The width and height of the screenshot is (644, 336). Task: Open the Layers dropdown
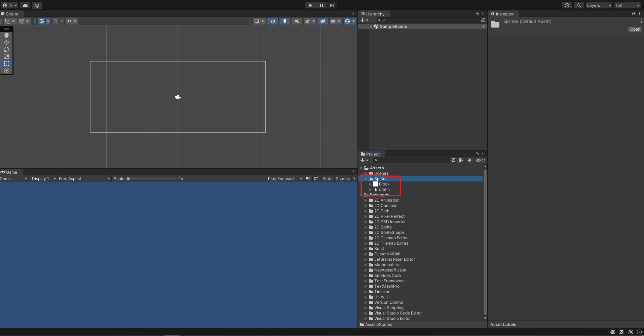(x=599, y=5)
